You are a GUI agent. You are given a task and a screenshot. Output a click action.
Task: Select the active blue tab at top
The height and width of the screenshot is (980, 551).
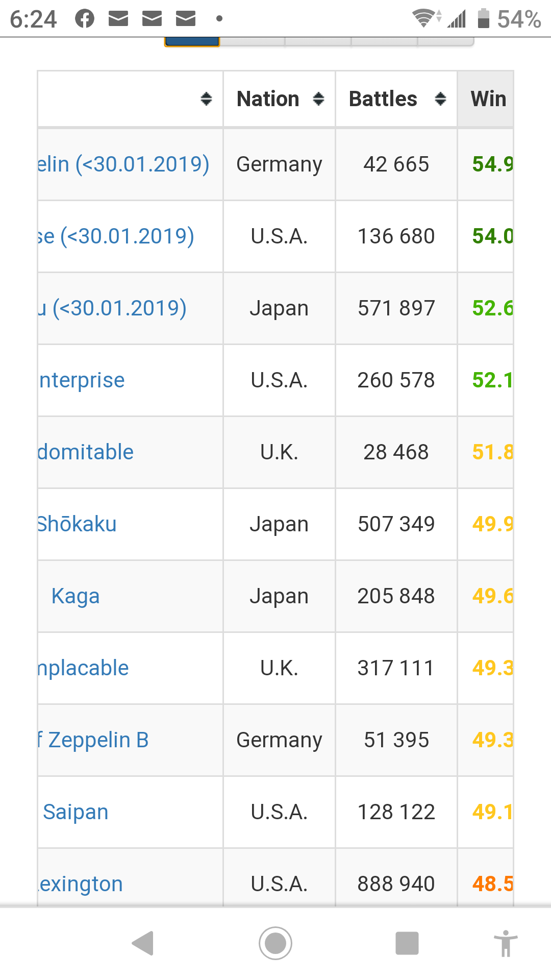(192, 41)
